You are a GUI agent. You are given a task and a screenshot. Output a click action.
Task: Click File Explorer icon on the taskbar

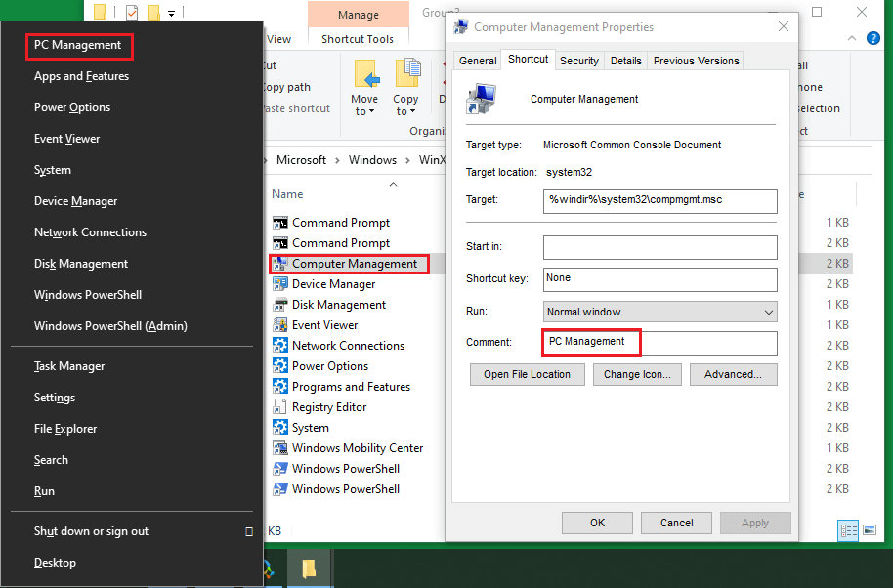click(309, 568)
